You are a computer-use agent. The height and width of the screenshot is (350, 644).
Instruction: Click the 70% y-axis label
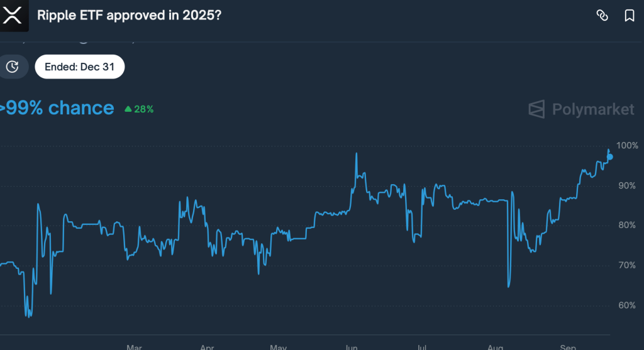[626, 265]
